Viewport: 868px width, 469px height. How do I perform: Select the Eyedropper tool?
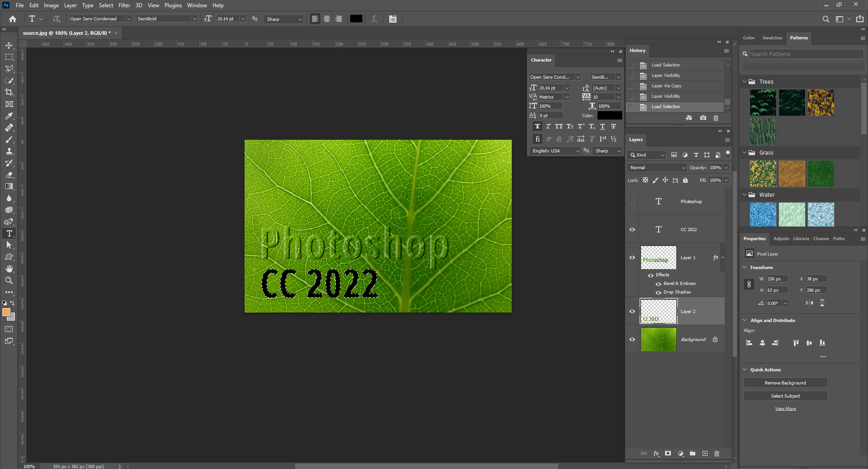(x=9, y=116)
